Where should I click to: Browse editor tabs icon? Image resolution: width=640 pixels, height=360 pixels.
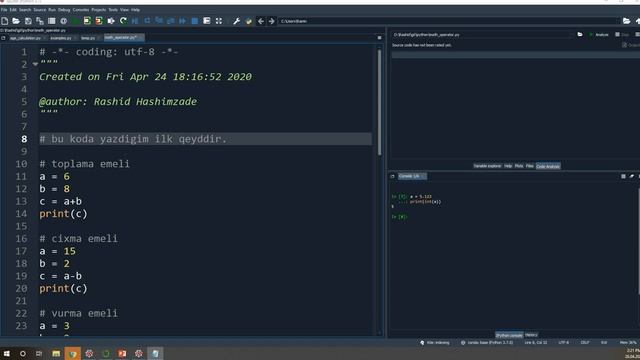(3, 38)
